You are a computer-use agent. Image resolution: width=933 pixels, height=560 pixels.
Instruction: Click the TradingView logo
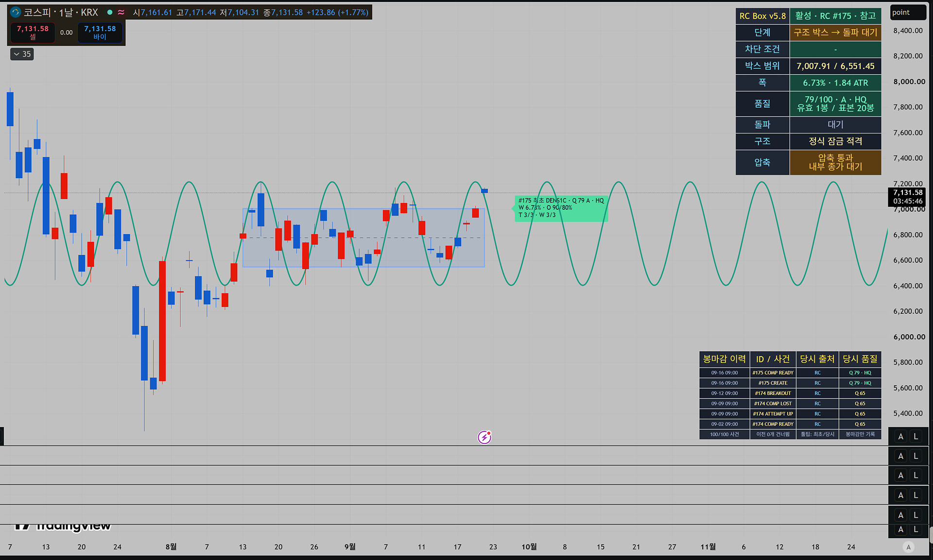[62, 526]
